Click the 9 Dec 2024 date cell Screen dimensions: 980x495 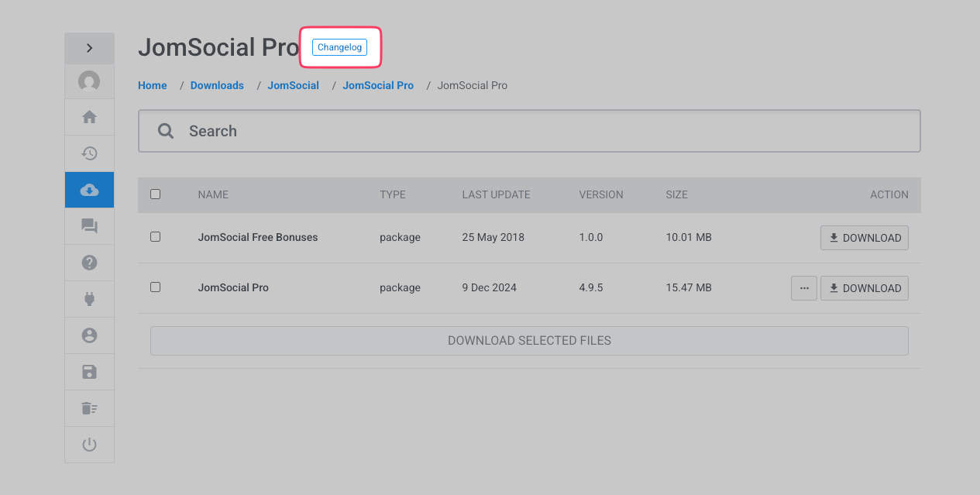(x=489, y=287)
